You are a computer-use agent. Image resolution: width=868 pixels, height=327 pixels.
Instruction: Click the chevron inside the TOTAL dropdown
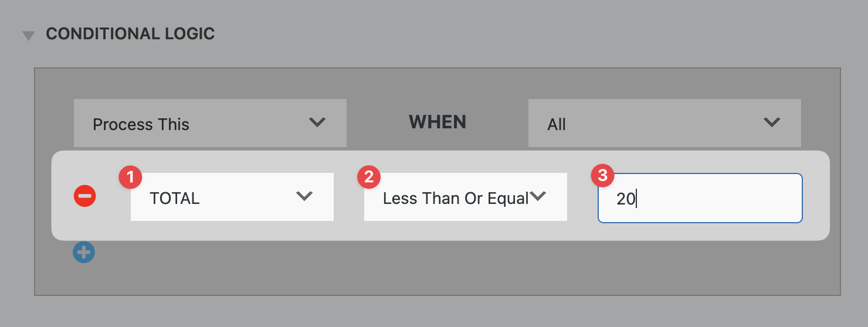click(x=304, y=197)
